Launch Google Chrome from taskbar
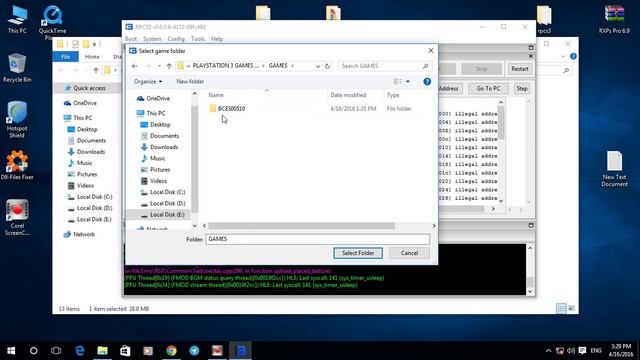This screenshot has width=640, height=360. click(x=171, y=351)
